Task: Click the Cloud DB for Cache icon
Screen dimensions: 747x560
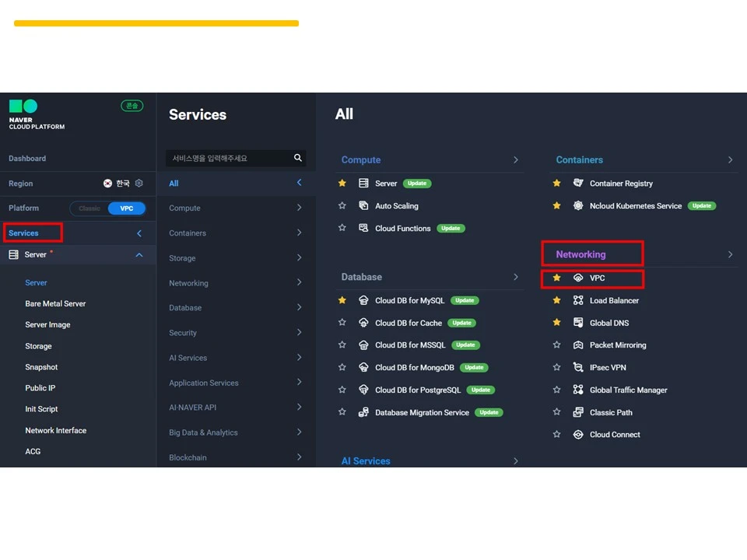Action: point(363,323)
